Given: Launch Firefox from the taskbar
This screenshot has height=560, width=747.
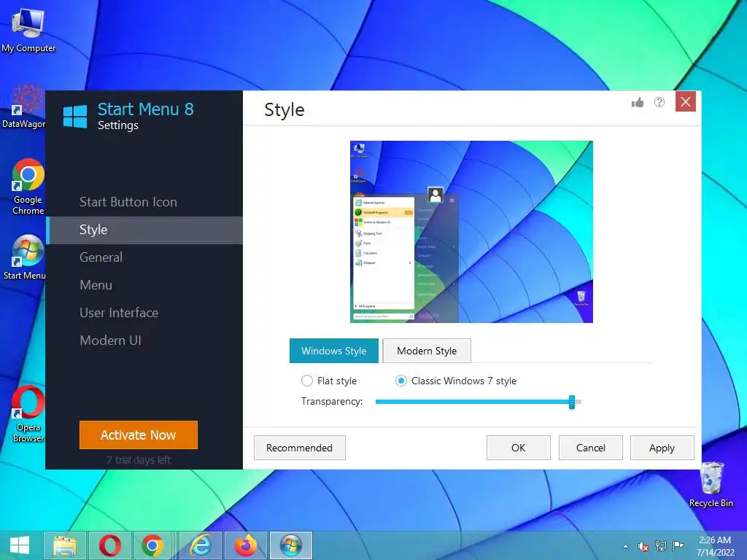Looking at the screenshot, I should tap(245, 545).
